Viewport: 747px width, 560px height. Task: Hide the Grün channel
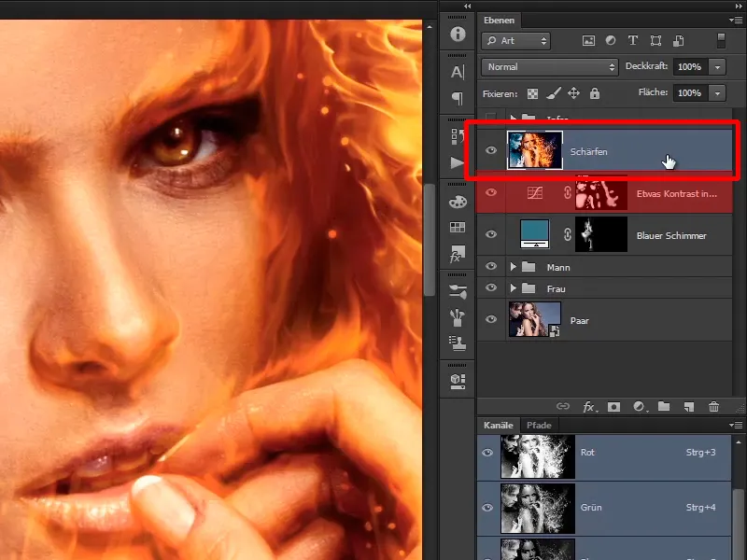point(487,508)
